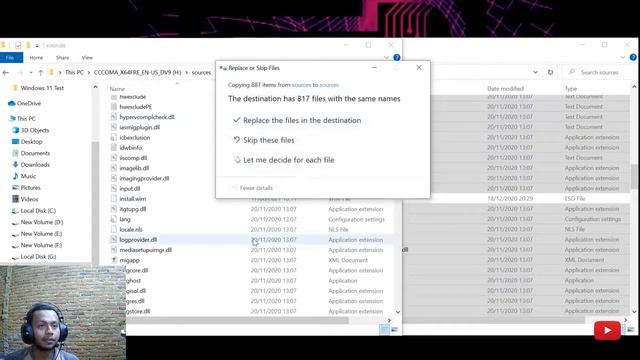Select file idwbinfo
This screenshot has height=360, width=640.
[131, 147]
